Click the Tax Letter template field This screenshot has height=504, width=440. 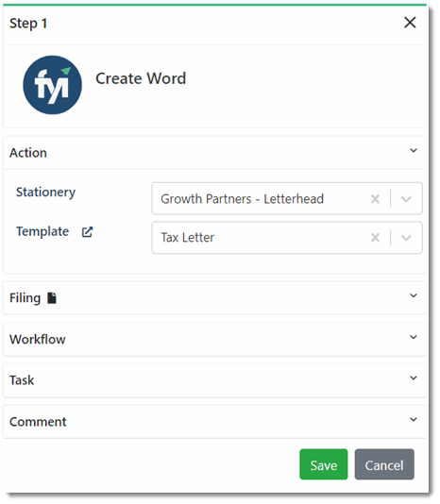click(x=287, y=238)
